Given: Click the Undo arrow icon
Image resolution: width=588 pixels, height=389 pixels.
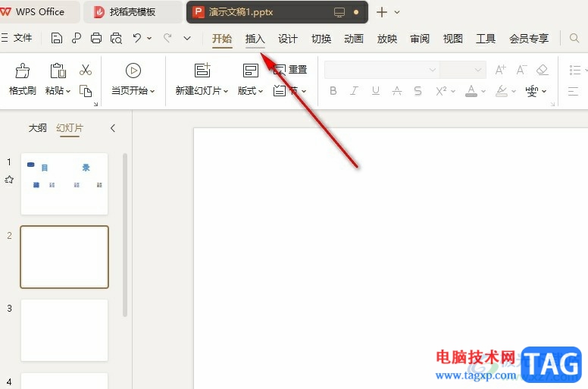Looking at the screenshot, I should 137,38.
